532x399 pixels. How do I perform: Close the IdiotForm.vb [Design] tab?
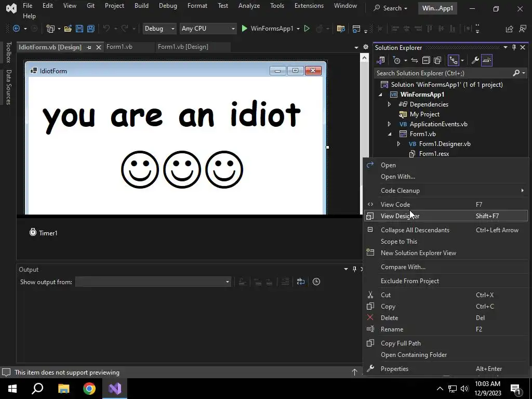[98, 47]
